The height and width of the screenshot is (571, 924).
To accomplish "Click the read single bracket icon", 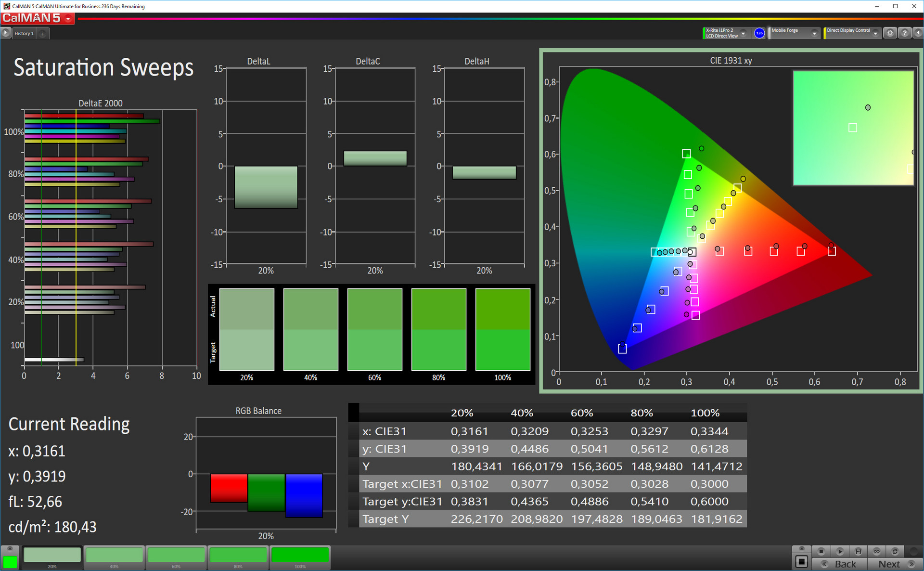I will point(858,551).
